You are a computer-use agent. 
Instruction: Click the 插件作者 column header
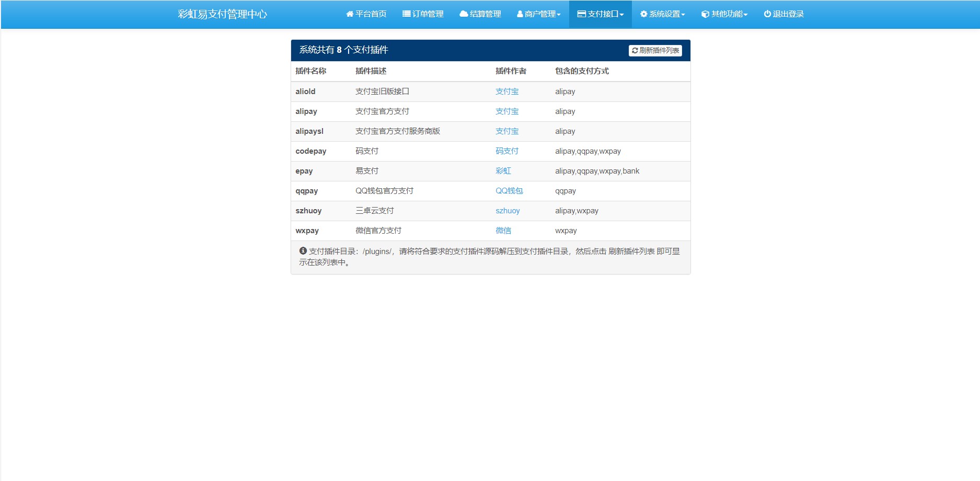click(x=511, y=71)
